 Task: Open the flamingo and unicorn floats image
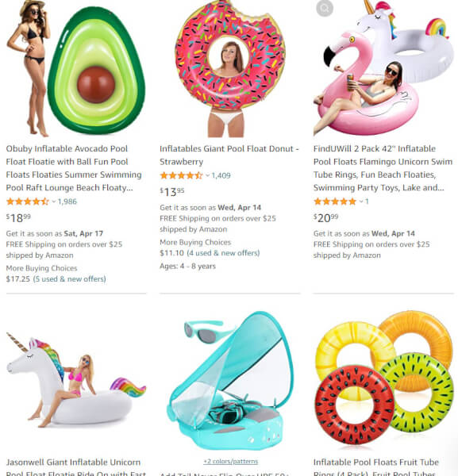click(383, 68)
